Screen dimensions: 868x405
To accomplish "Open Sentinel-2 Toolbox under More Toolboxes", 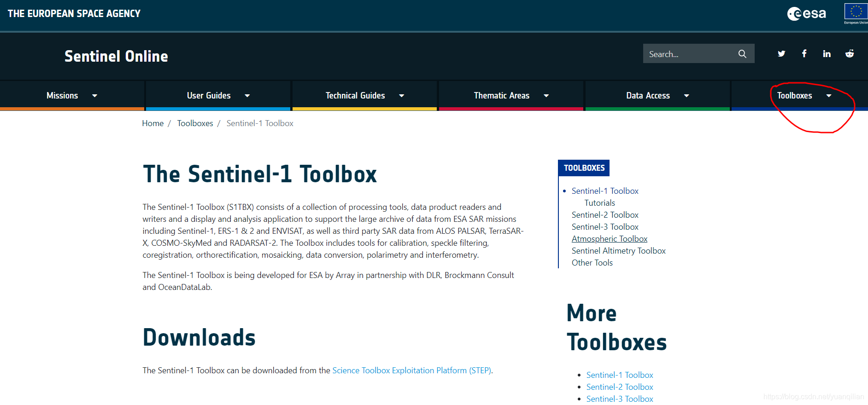I will [x=620, y=387].
